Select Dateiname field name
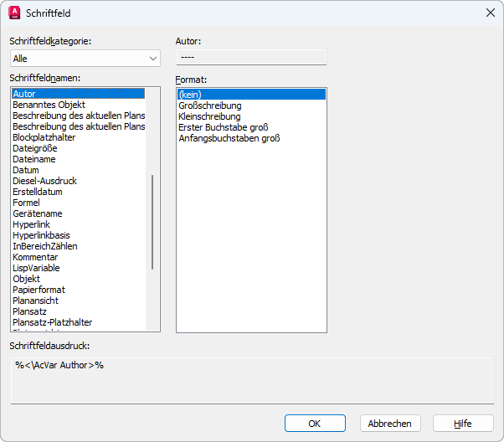 (34, 159)
